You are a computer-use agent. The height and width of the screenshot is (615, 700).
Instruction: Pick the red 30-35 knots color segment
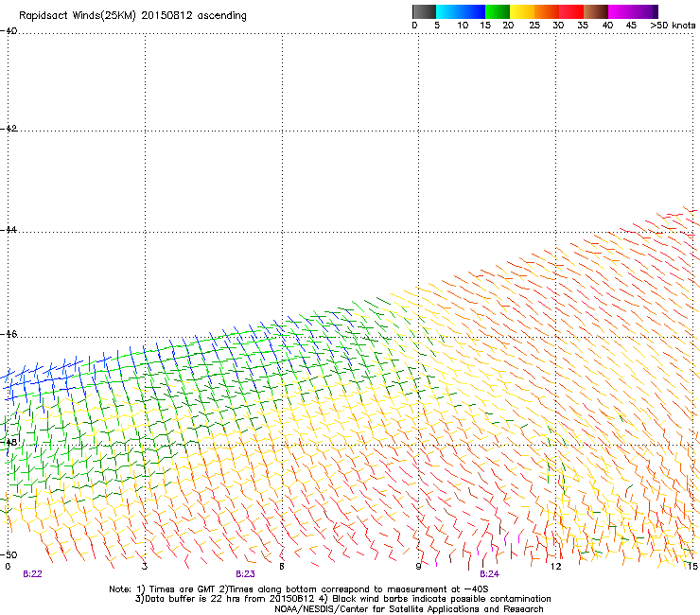tap(571, 11)
